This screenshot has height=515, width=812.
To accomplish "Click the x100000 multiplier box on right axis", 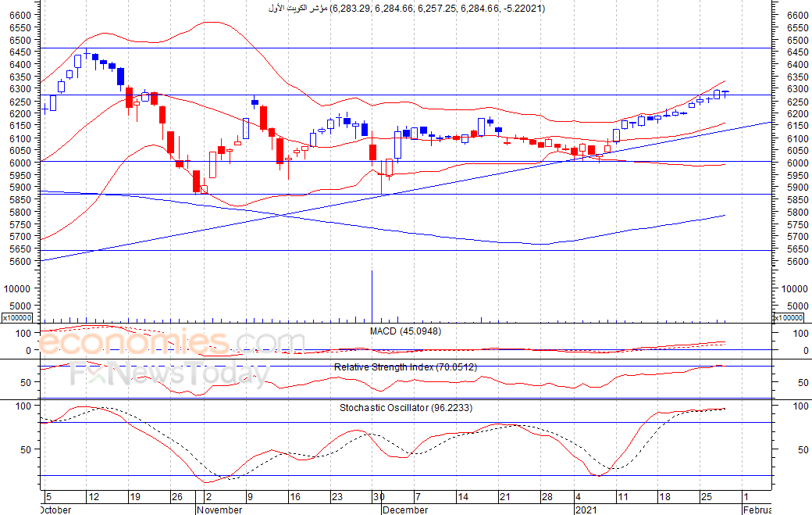I will pyautogui.click(x=789, y=317).
